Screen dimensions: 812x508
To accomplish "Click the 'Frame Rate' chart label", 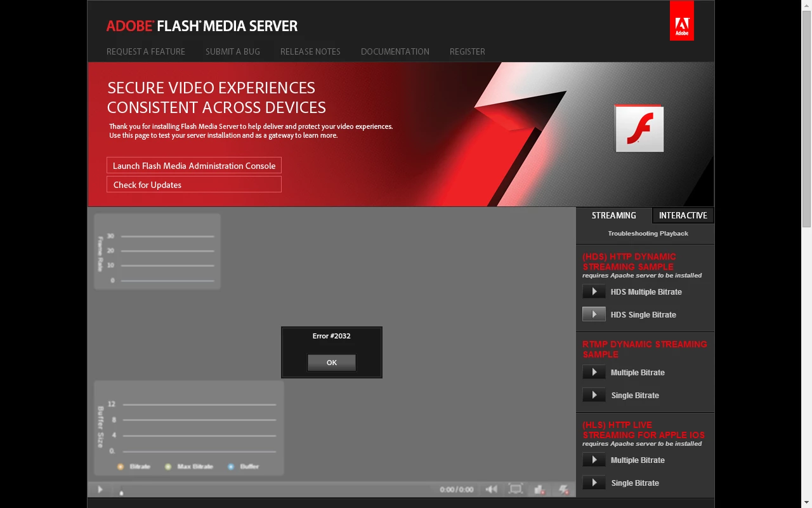I will [100, 253].
